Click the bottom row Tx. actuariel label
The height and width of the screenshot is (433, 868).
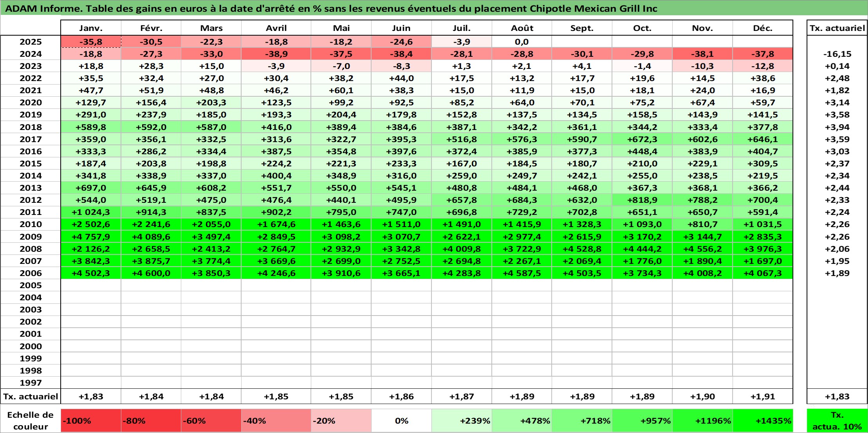click(x=31, y=397)
